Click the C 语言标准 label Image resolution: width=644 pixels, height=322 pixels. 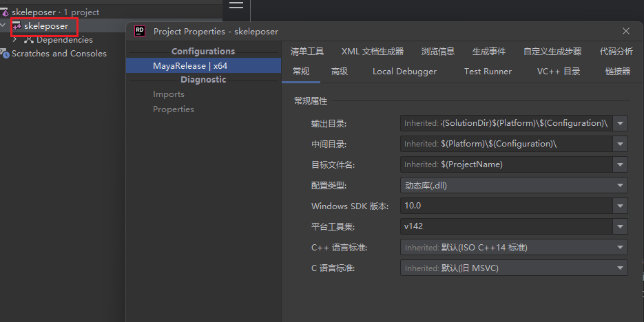[x=333, y=268]
